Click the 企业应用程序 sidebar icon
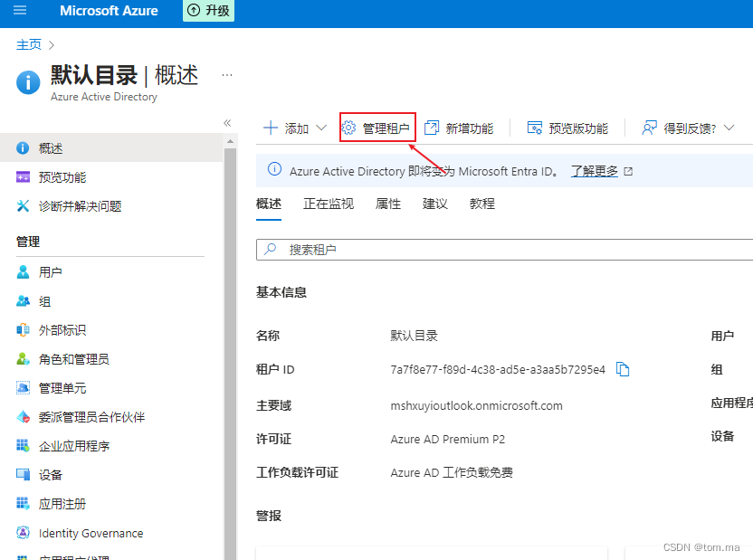The height and width of the screenshot is (560, 753). [23, 445]
